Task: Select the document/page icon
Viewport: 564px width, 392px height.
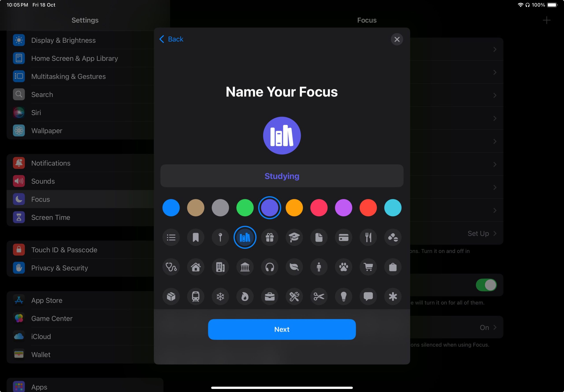Action: click(x=318, y=237)
